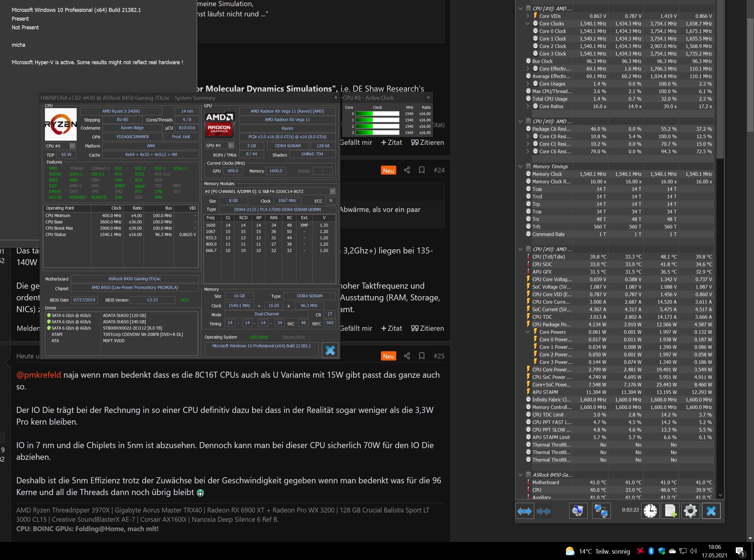This screenshot has height=560, width=754.
Task: Open the Windows notification center icon
Action: click(x=740, y=551)
